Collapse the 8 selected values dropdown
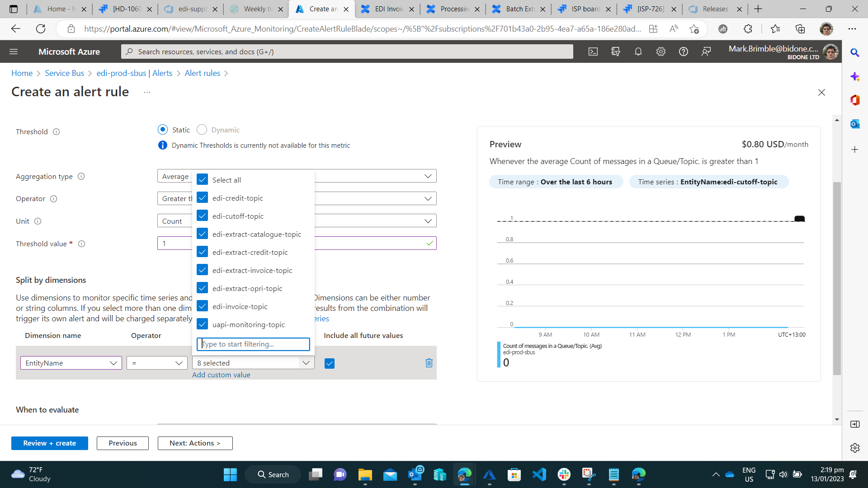The height and width of the screenshot is (488, 868). (306, 363)
